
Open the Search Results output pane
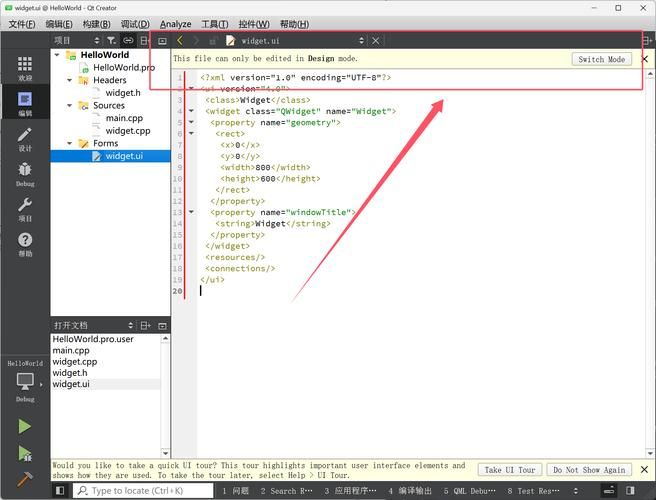(286, 490)
